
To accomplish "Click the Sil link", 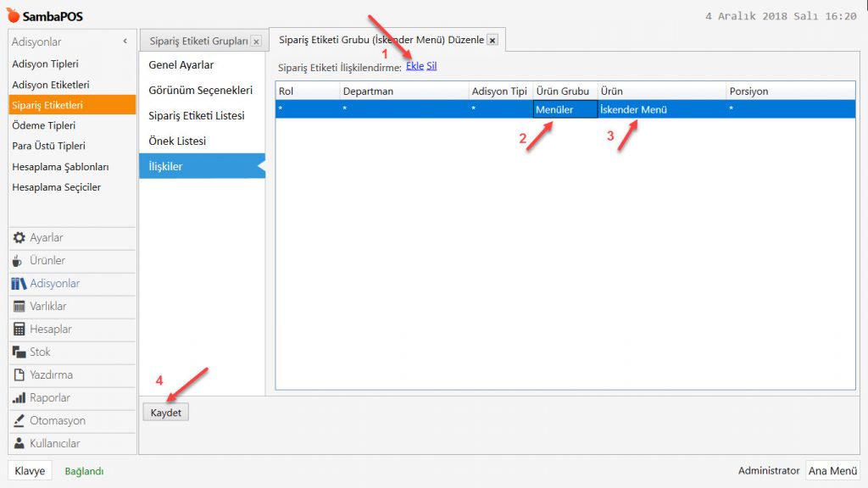I will tap(431, 66).
